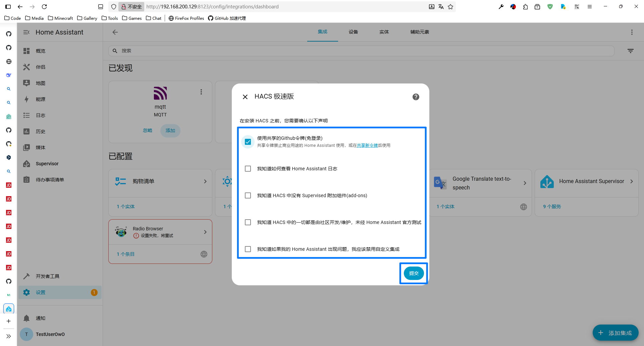Open the browser extensions puzzle icon
Image resolution: width=644 pixels, height=346 pixels.
click(525, 7)
